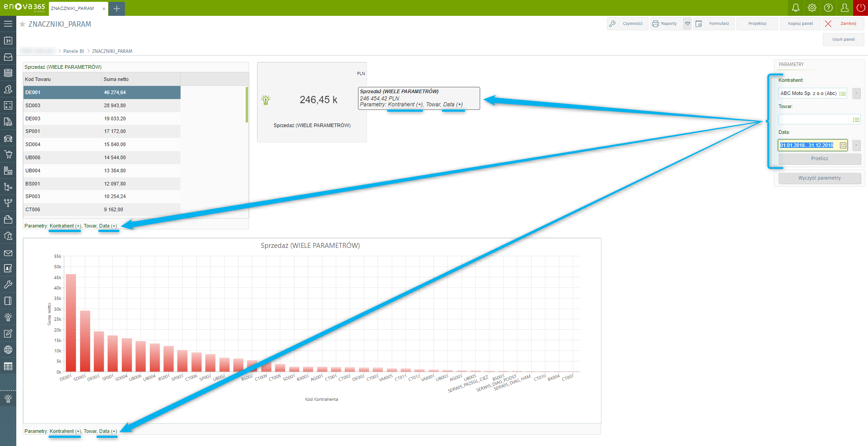Image resolution: width=868 pixels, height=446 pixels.
Task: Open the user profile icon
Action: coord(844,8)
